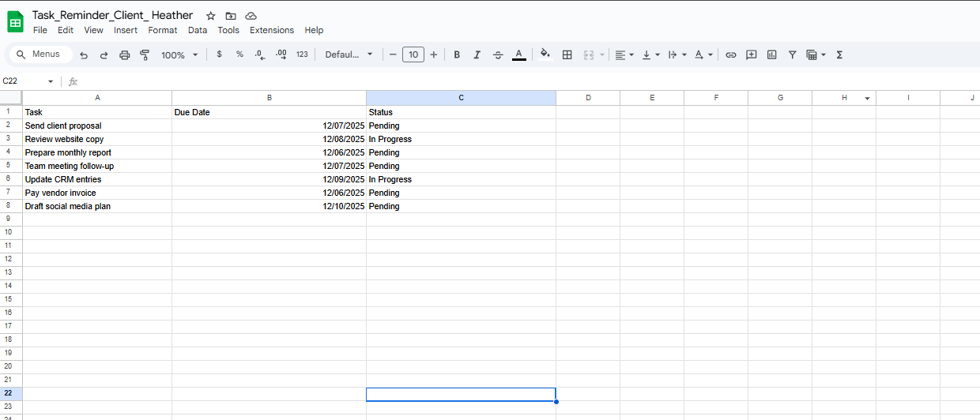Open the Edit menu
The image size is (980, 420).
(66, 30)
